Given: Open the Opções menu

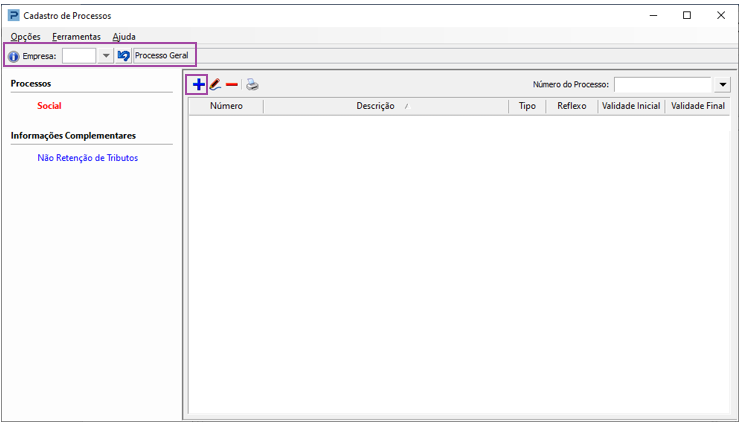Looking at the screenshot, I should coord(26,36).
